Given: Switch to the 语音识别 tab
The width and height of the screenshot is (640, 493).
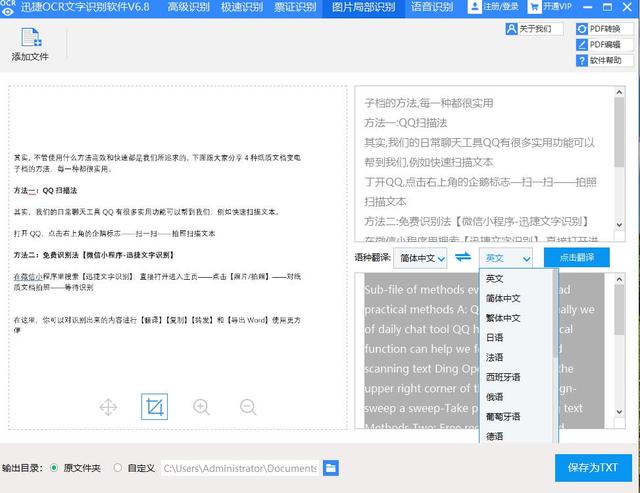Looking at the screenshot, I should (x=432, y=7).
